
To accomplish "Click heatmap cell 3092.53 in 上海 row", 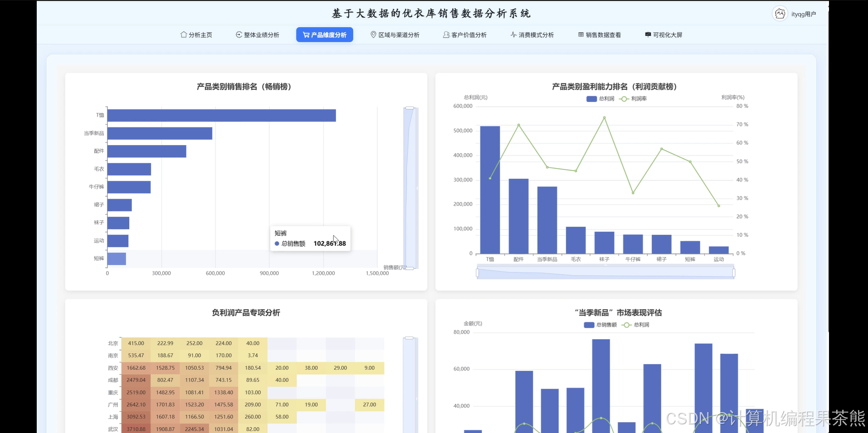I will pos(136,417).
